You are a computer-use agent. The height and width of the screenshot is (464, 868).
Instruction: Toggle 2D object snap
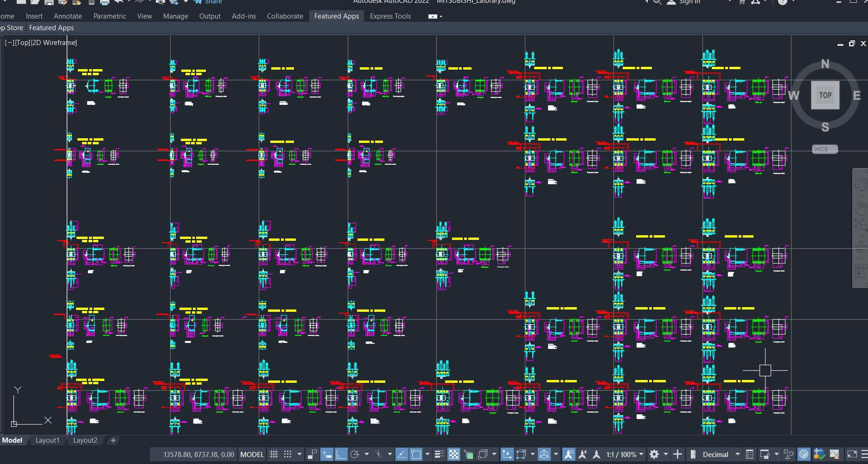[x=416, y=454]
